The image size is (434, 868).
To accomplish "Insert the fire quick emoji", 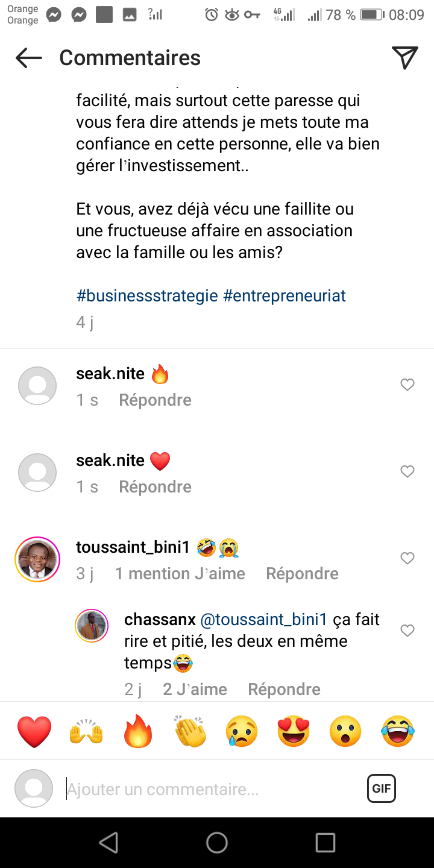I will (x=138, y=731).
